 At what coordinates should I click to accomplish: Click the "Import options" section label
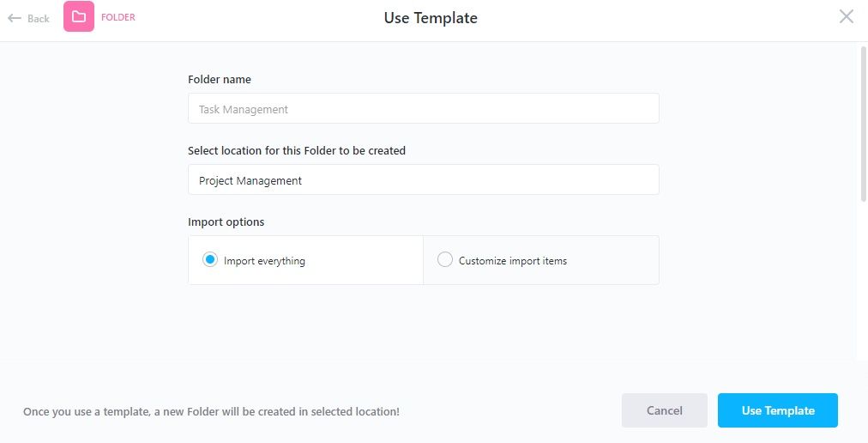click(226, 221)
